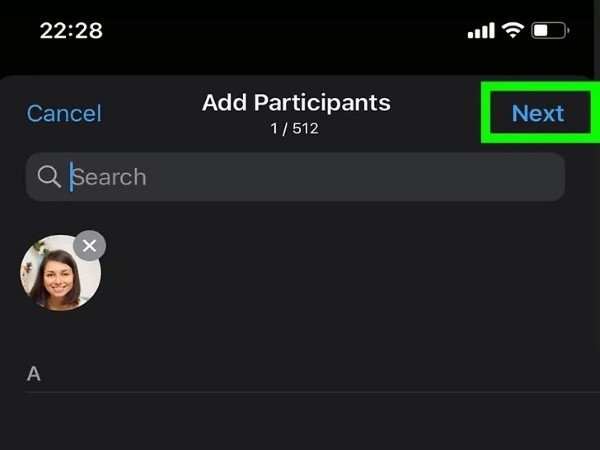Click the battery level icon
Viewport: 600px width, 450px height.
coord(550,30)
